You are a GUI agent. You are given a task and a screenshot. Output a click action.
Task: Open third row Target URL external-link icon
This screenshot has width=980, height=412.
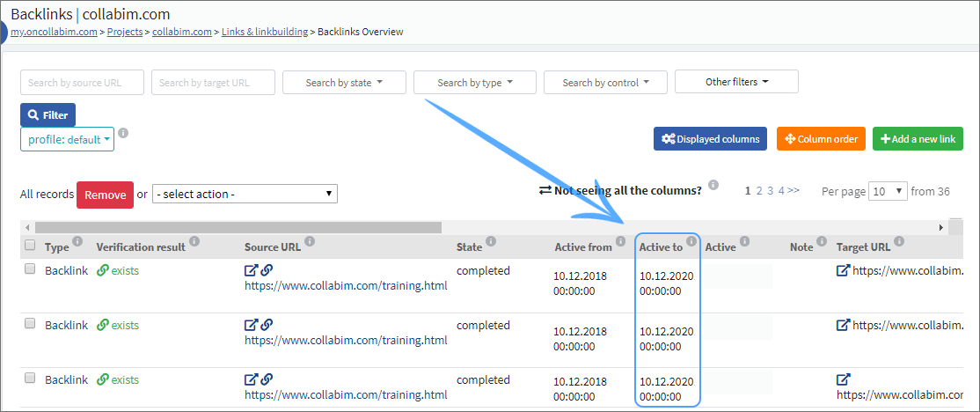843,379
